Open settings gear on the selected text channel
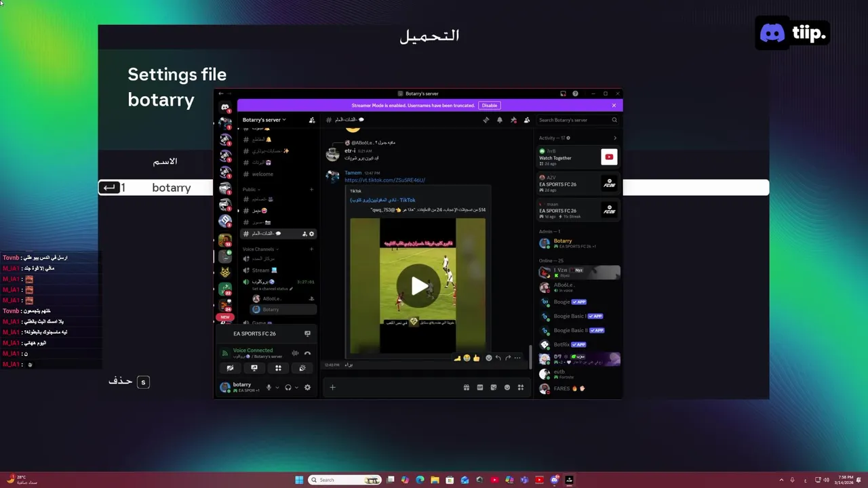Screen dimensions: 868x488 (x=312, y=234)
